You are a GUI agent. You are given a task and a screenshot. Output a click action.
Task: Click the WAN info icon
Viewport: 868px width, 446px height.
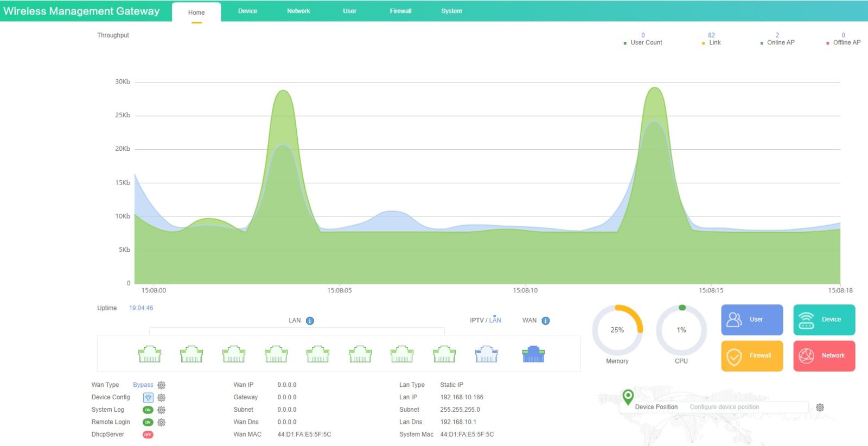click(x=546, y=321)
